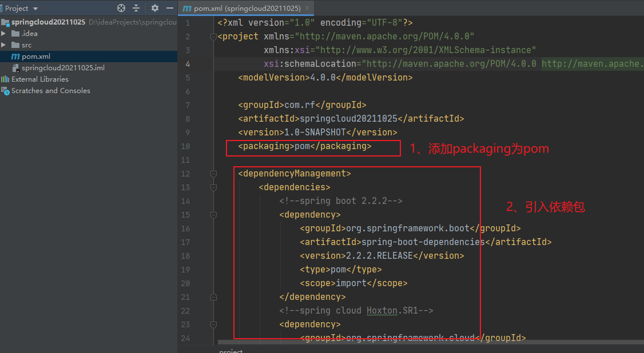Click line number 10 in the gutter

coord(186,146)
